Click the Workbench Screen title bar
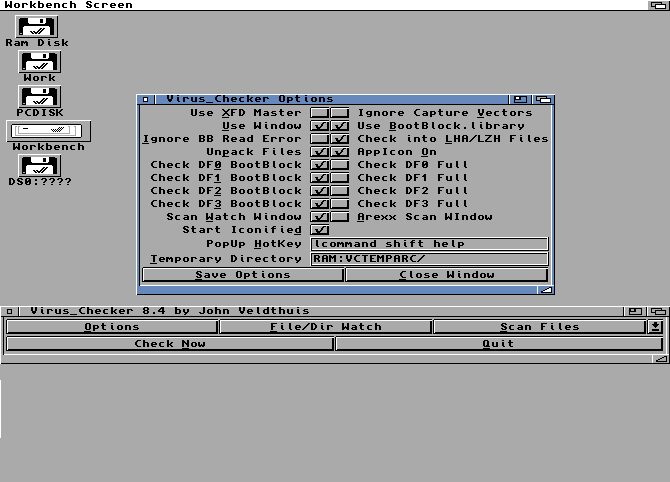This screenshot has height=482, width=670. tap(324, 5)
